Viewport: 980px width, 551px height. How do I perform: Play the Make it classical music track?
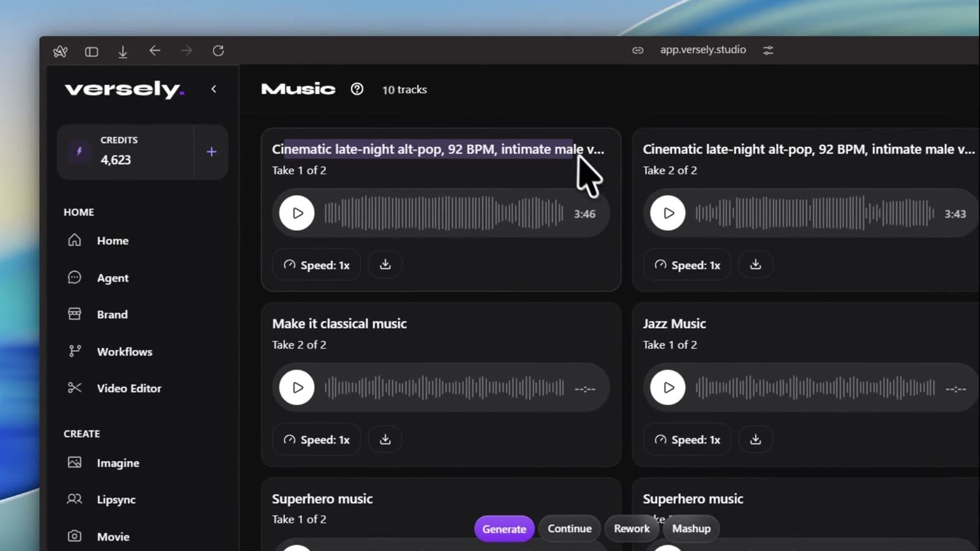click(297, 388)
